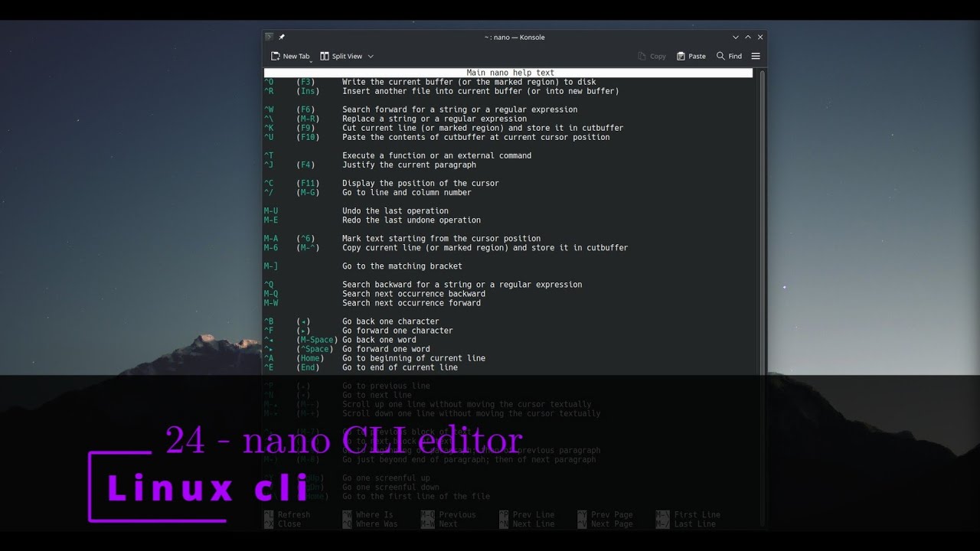Open the hamburger menu in Konsole
980x551 pixels.
[756, 56]
